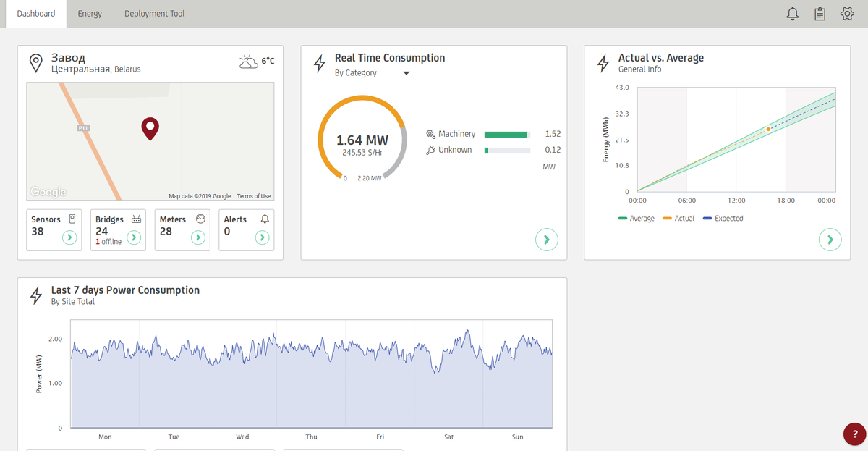
Task: Open the notifications bell icon
Action: click(793, 14)
